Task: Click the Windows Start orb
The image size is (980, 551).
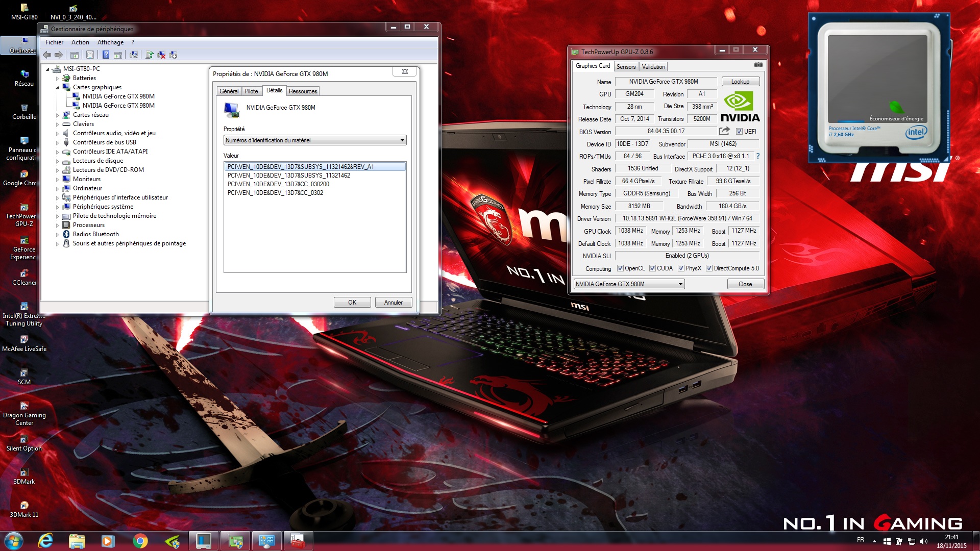Action: click(x=13, y=541)
